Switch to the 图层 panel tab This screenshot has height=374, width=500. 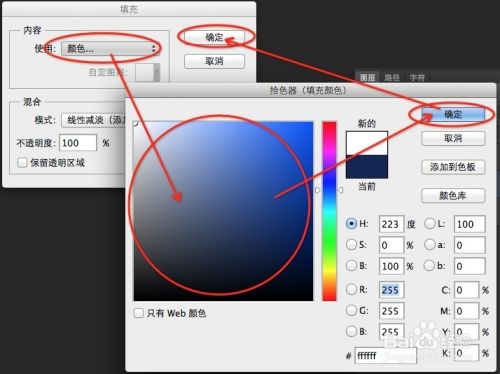point(368,77)
